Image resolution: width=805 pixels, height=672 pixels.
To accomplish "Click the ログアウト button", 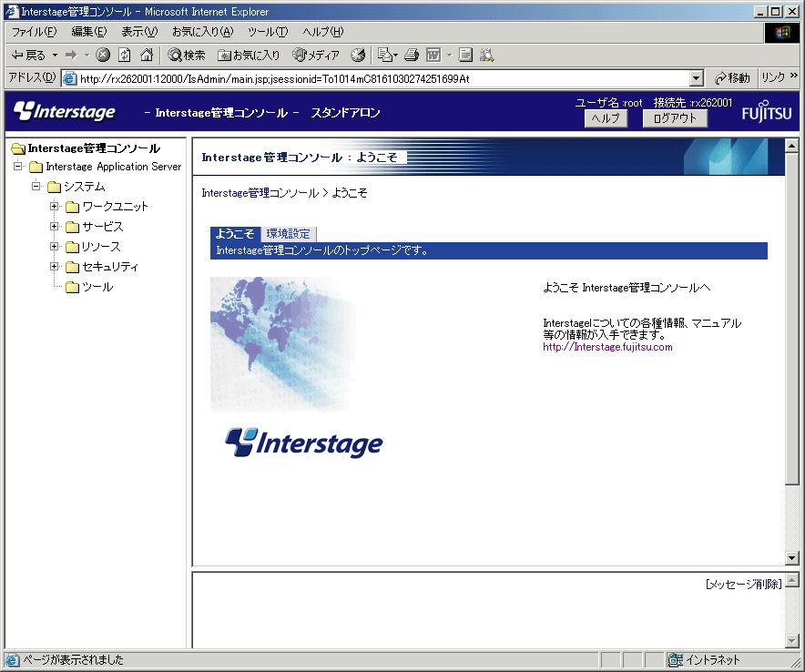I will [675, 118].
